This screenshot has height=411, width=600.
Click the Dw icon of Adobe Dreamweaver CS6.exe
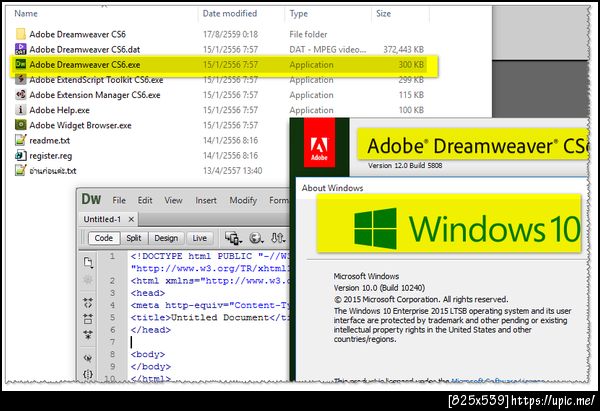pos(20,64)
